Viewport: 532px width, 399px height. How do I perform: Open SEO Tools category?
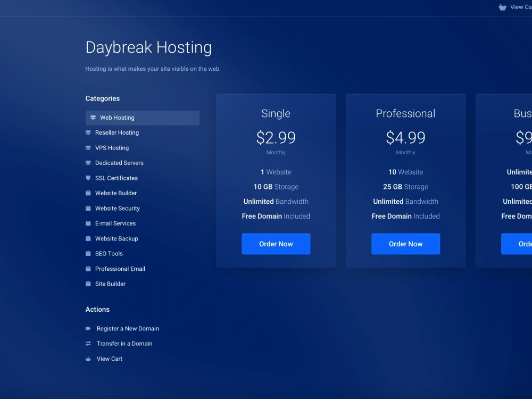(x=109, y=253)
